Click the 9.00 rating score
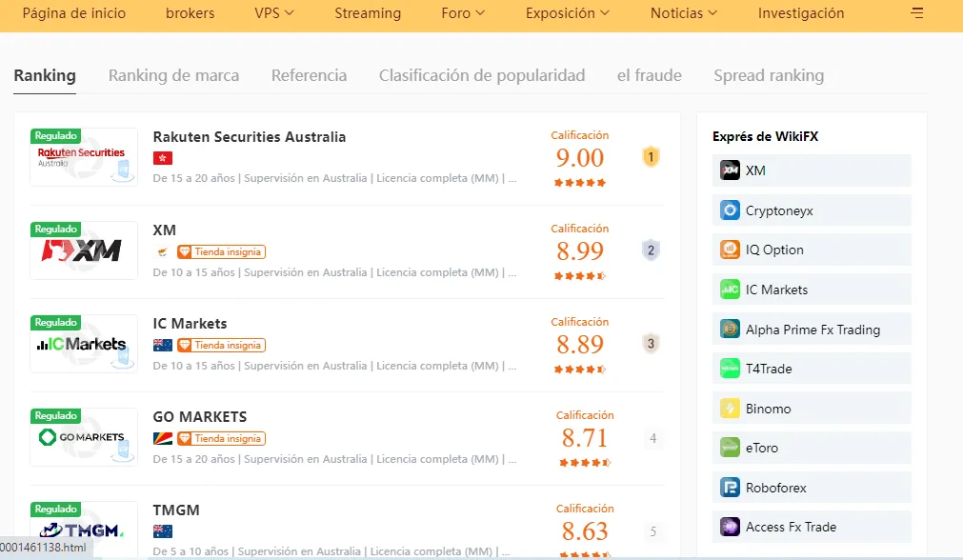The width and height of the screenshot is (963, 560). click(580, 158)
